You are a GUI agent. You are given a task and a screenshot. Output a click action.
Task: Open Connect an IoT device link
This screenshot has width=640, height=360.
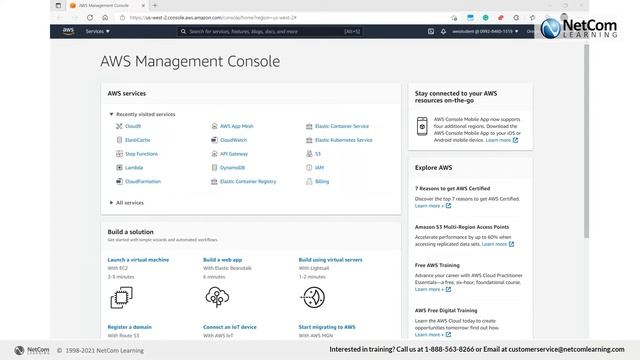pos(230,327)
